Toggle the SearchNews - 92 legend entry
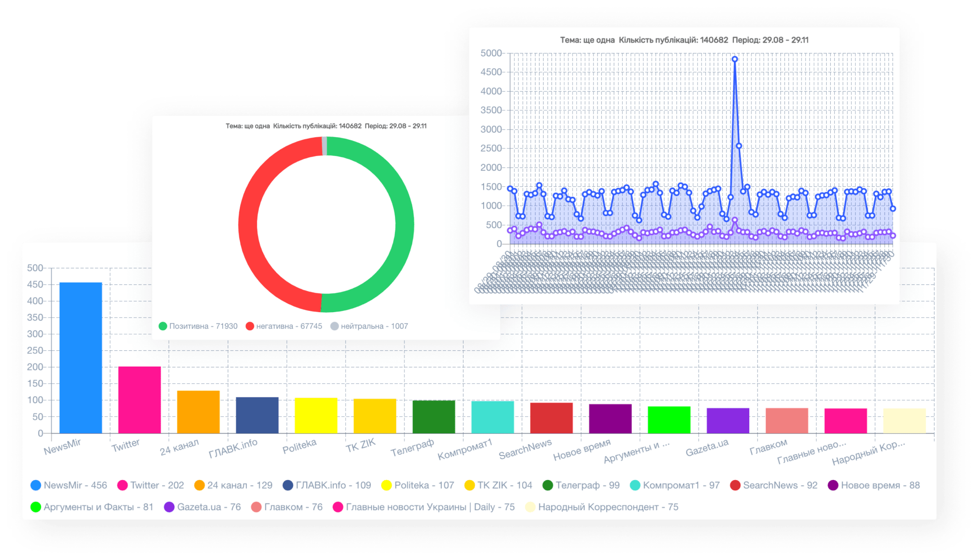 click(774, 485)
